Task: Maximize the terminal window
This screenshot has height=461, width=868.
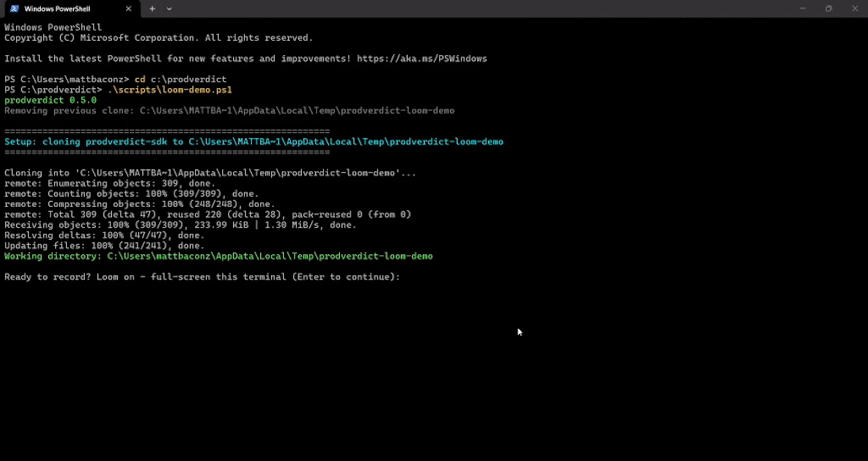Action: [828, 9]
